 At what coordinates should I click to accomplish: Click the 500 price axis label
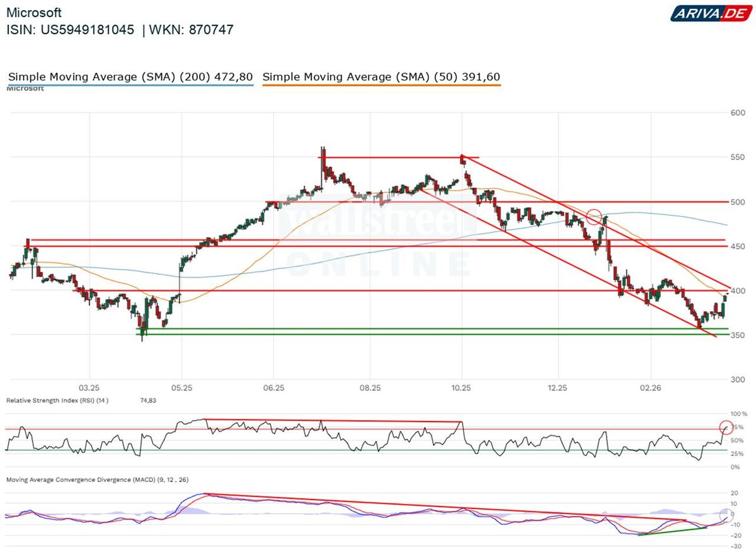point(738,202)
